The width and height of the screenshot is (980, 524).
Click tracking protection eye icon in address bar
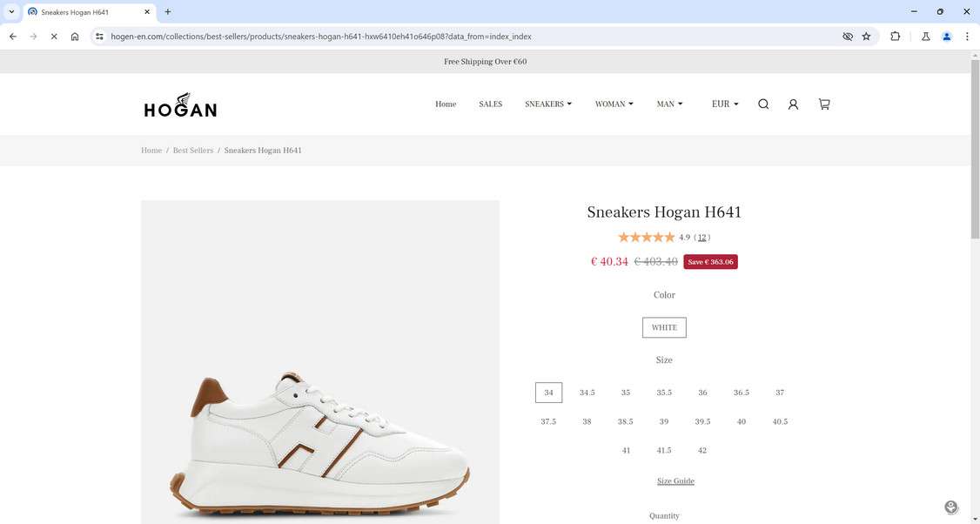(848, 37)
